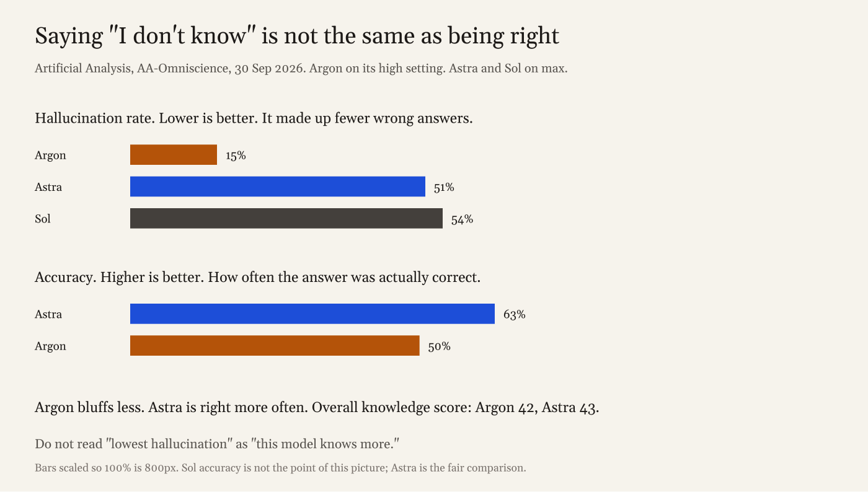Screen dimensions: 868x492
Task: Select the Sol label in hallucination chart
Action: (x=43, y=219)
